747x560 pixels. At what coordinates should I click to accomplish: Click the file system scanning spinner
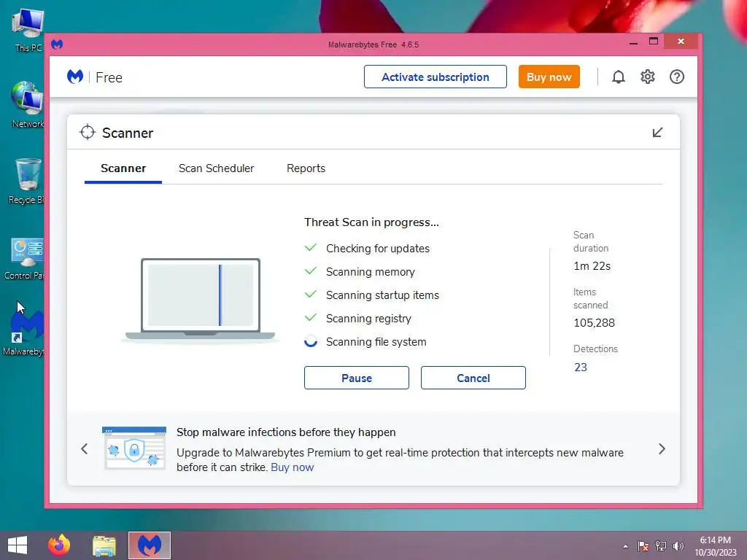[x=311, y=341]
